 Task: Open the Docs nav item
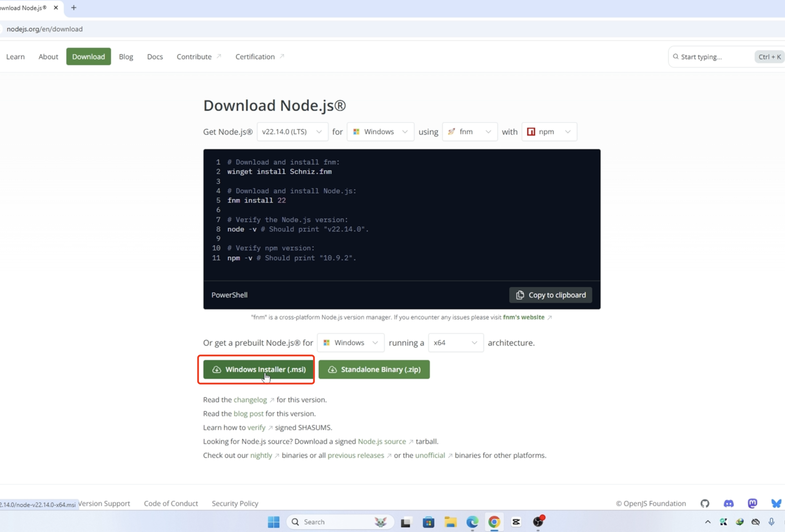pos(155,57)
